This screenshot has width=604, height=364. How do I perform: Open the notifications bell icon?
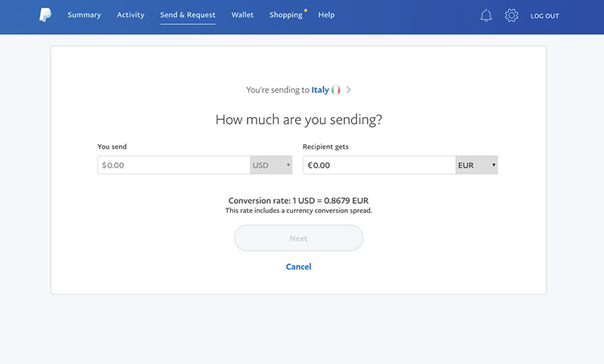click(x=486, y=15)
